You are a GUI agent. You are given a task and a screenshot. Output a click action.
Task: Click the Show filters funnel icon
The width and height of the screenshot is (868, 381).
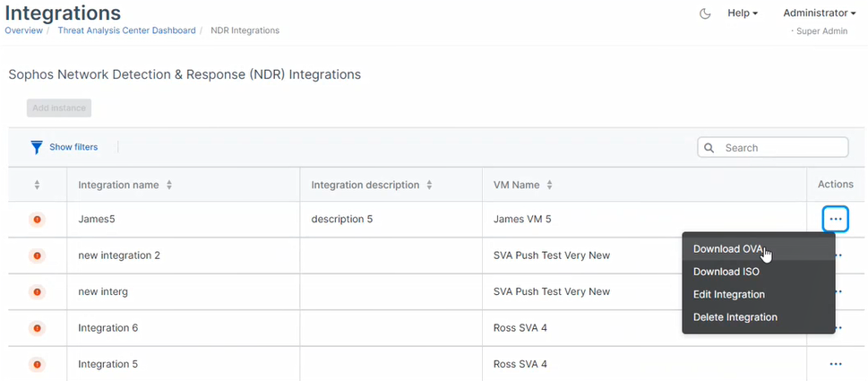pyautogui.click(x=37, y=147)
